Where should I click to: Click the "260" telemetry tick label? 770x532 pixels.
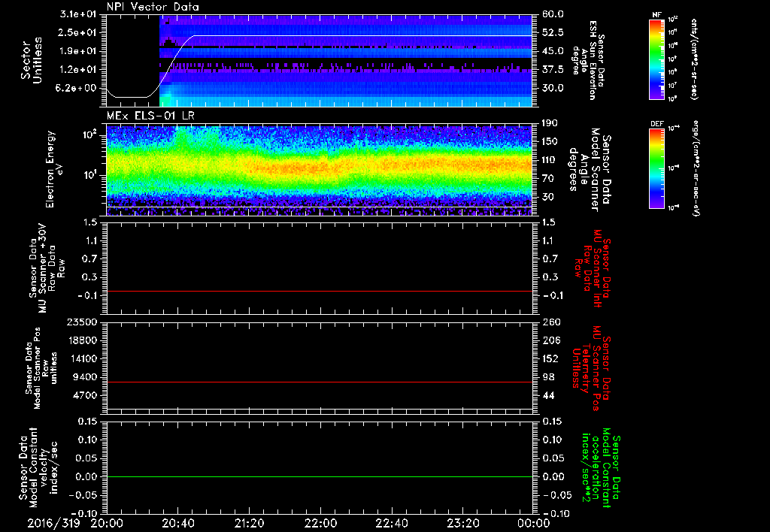(x=551, y=322)
